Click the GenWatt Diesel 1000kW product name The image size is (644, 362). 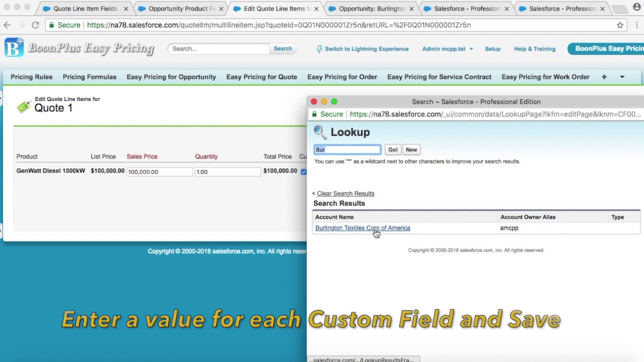click(x=51, y=171)
